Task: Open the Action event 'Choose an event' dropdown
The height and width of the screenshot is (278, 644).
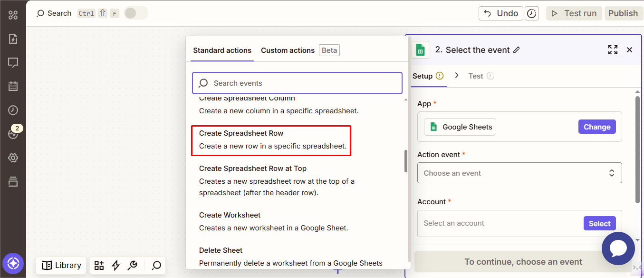Action: 519,173
